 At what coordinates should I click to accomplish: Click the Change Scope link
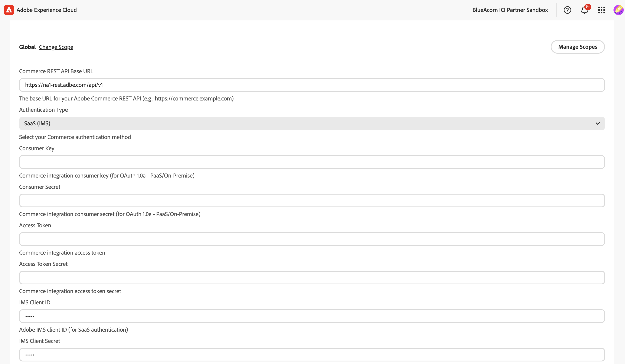(56, 47)
